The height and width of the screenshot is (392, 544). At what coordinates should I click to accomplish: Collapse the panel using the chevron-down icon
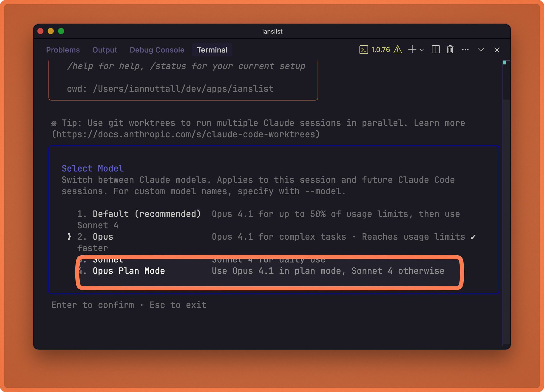click(x=481, y=50)
